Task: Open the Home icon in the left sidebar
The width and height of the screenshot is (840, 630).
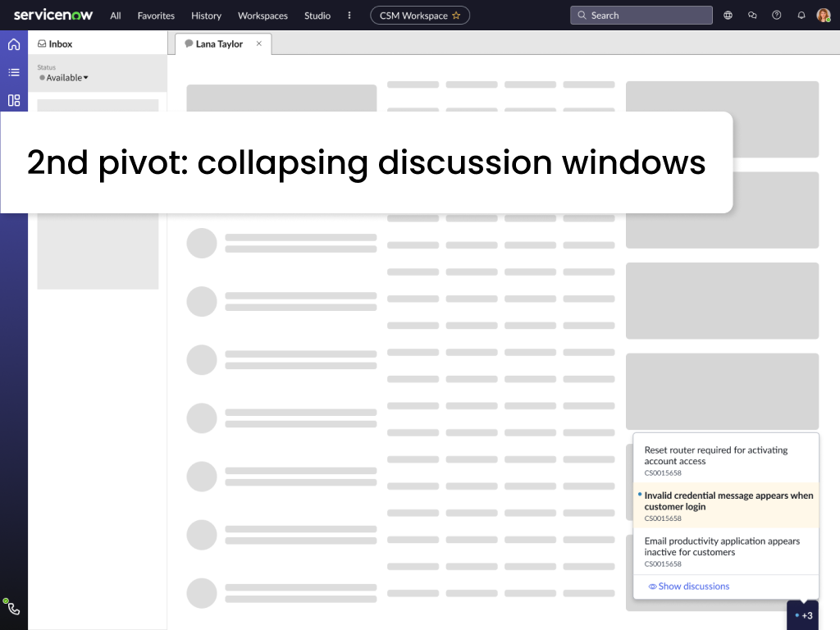Action: click(12, 44)
